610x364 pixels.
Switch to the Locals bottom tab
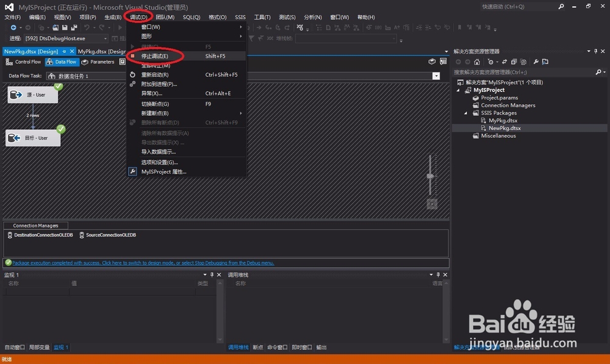[39, 348]
